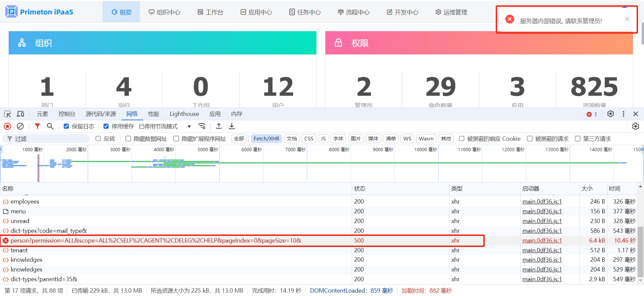Open the 运维管理 top menu item
Viewport: 644px width, 296px height.
[x=451, y=12]
